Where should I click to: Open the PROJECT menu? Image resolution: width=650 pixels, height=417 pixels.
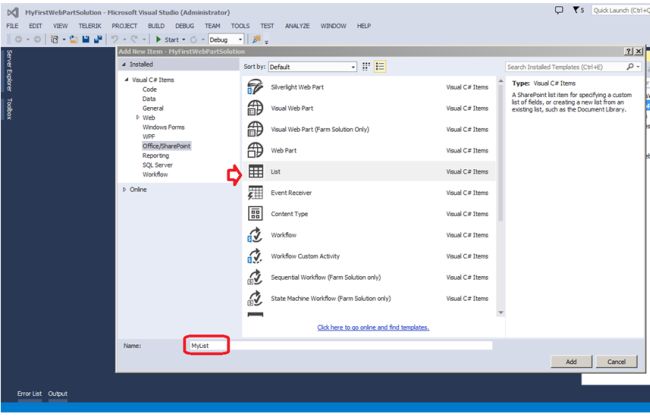coord(124,26)
